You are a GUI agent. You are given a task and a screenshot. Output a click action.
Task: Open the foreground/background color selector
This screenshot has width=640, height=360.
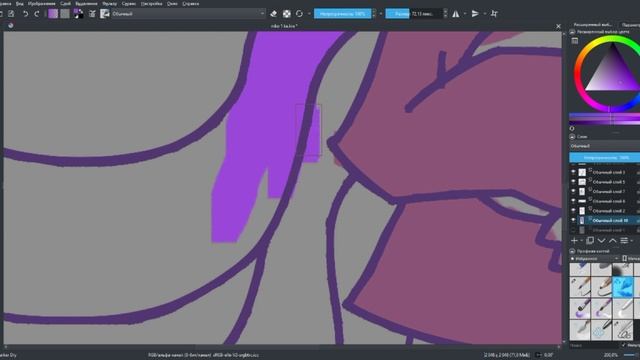(78, 14)
